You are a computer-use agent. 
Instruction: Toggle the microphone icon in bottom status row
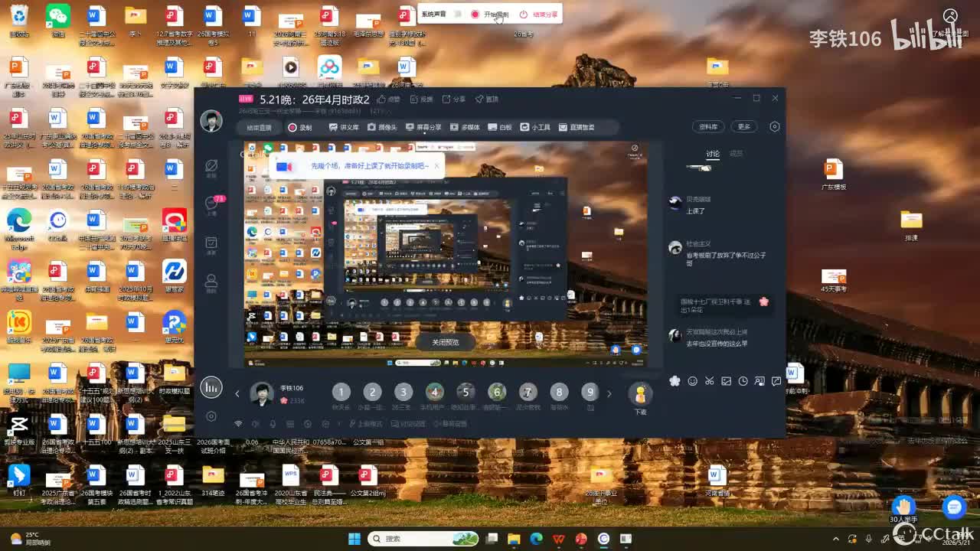[273, 424]
